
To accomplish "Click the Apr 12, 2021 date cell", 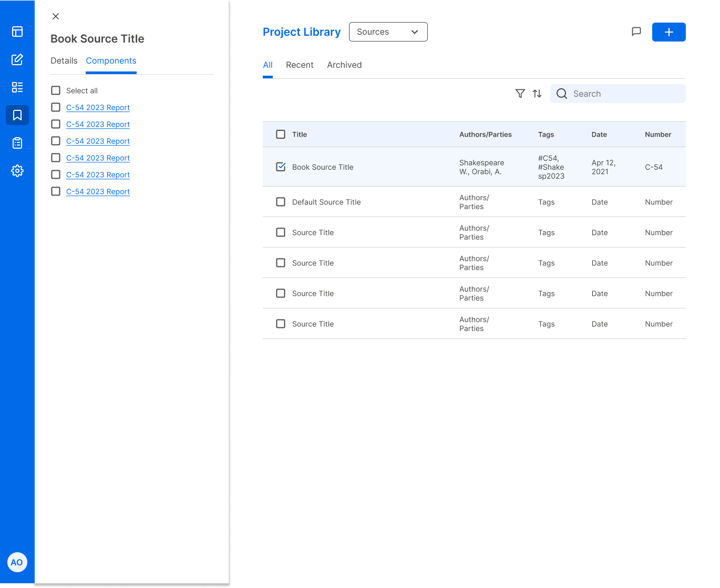I will click(603, 167).
